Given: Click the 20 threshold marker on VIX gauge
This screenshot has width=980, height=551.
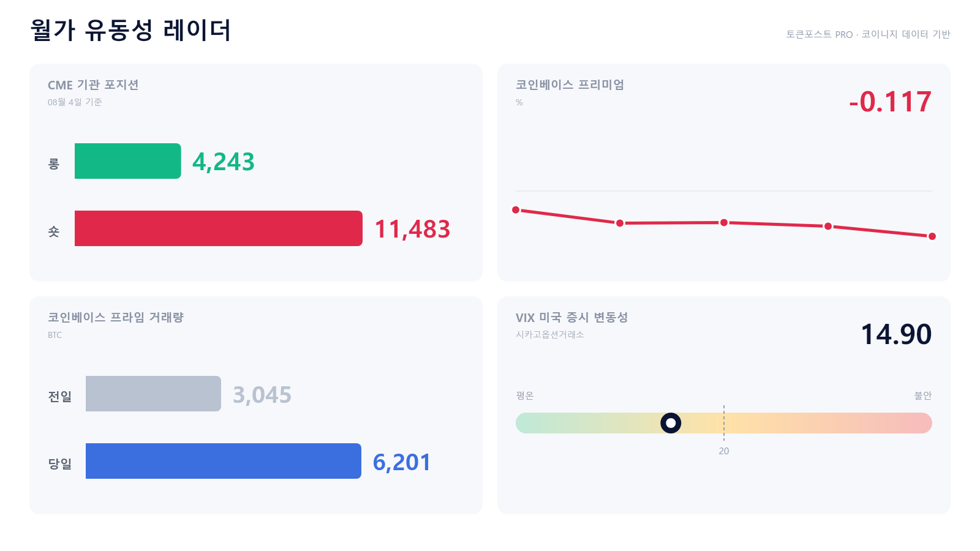Looking at the screenshot, I should tap(724, 451).
